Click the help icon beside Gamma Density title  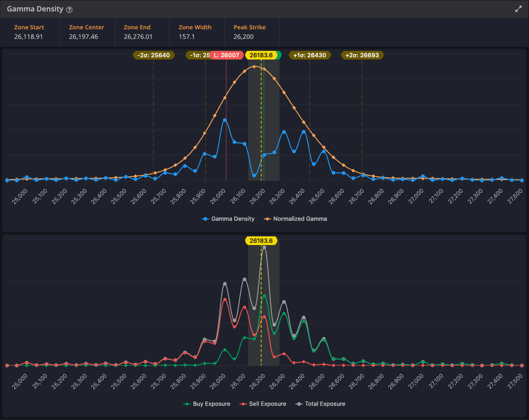(69, 10)
